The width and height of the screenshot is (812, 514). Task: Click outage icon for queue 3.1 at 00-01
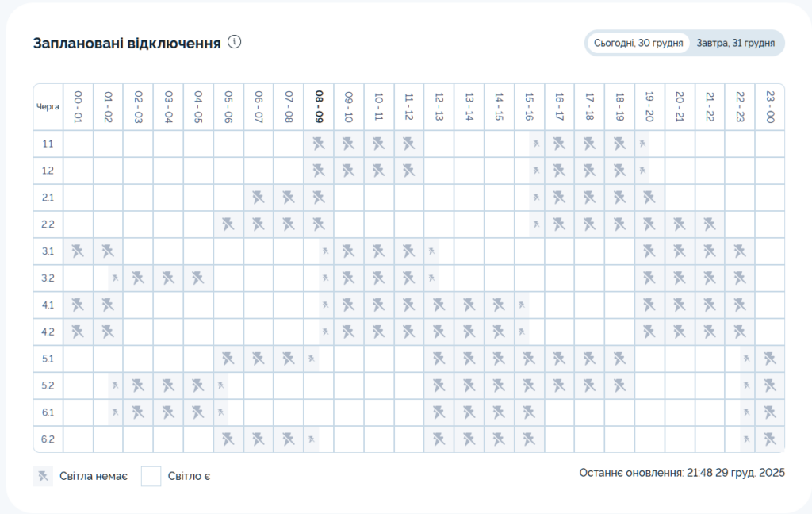pyautogui.click(x=78, y=251)
